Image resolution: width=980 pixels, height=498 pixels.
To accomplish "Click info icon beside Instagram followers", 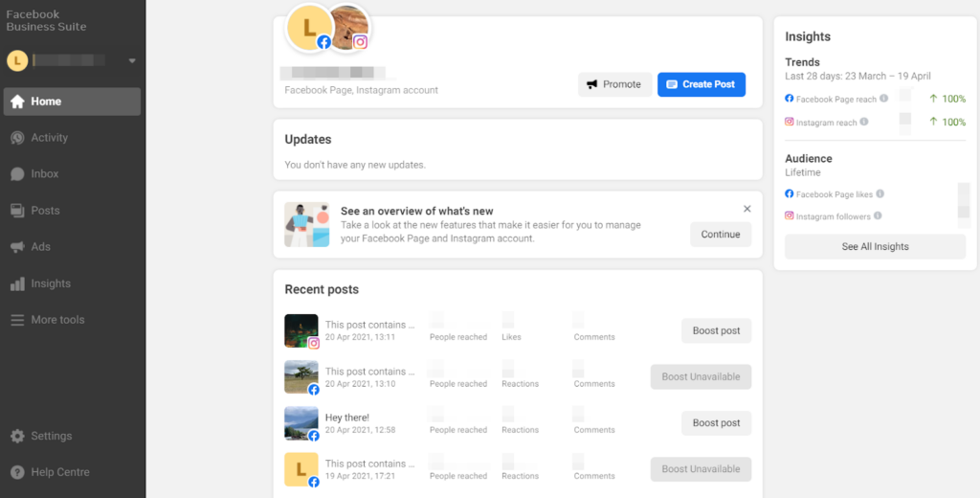I will [878, 216].
